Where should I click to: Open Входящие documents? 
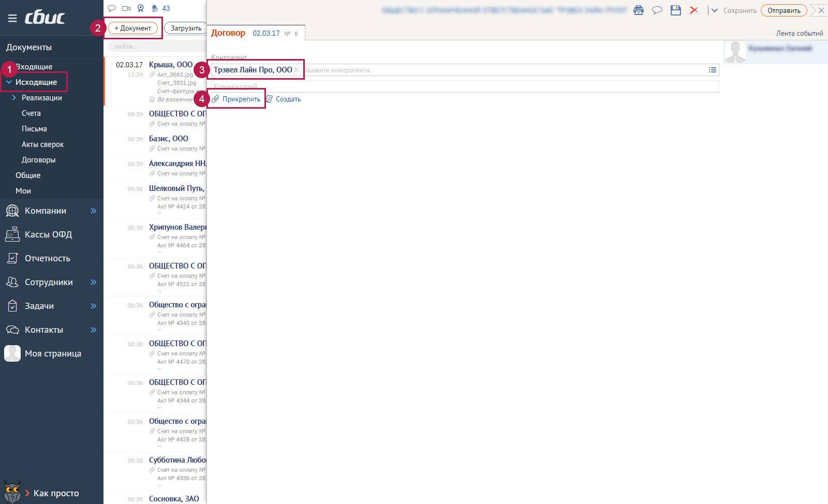pos(34,67)
